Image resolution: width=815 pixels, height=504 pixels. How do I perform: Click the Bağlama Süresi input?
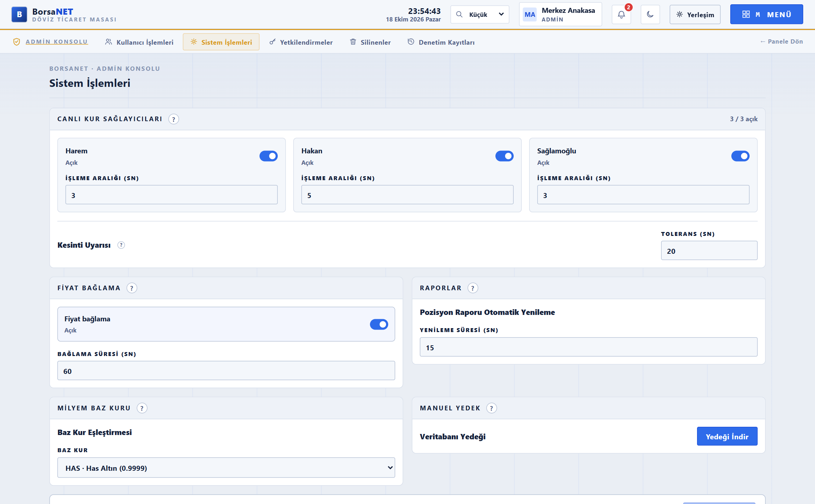pos(226,371)
